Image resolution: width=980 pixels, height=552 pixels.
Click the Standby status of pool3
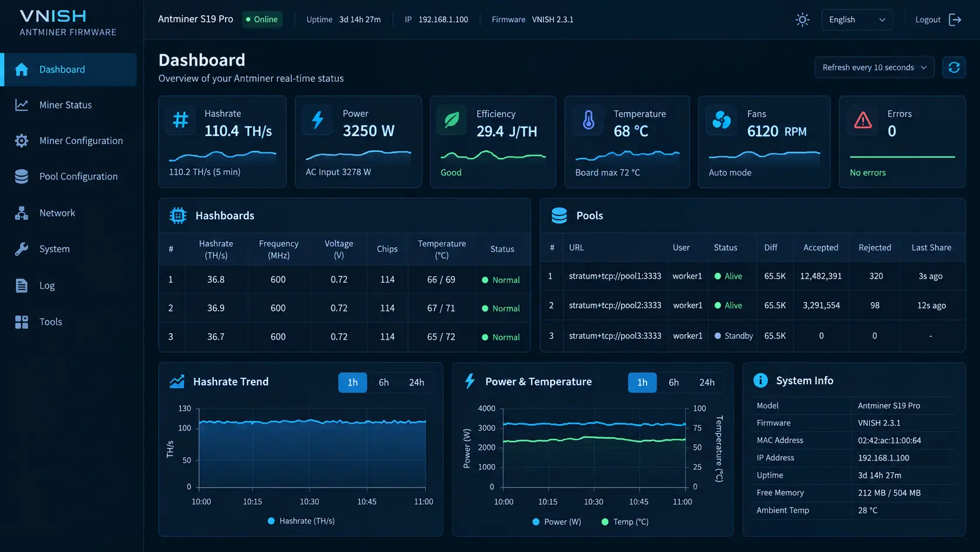tap(734, 336)
